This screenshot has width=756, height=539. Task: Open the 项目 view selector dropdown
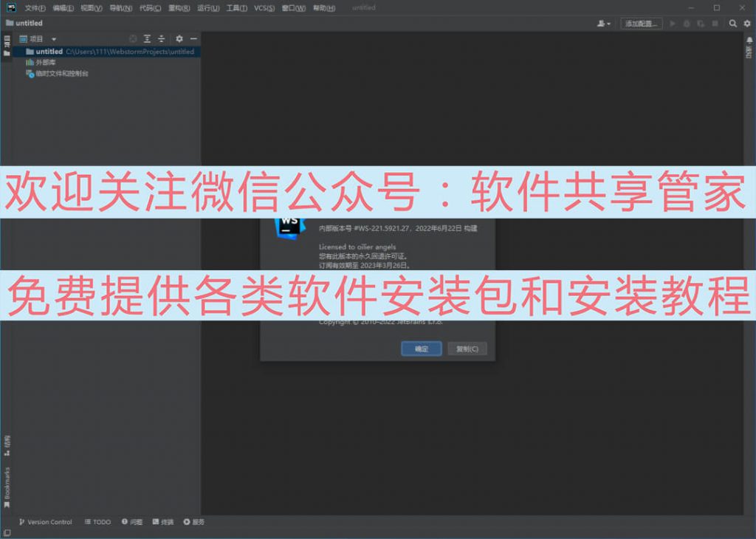38,39
